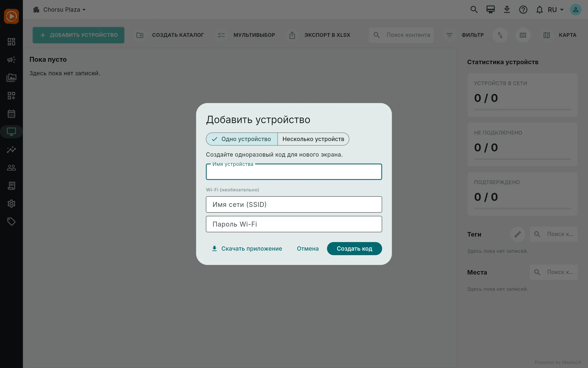Viewport: 588px width, 368px height.
Task: Click the sort order arrows icon
Action: 500,35
